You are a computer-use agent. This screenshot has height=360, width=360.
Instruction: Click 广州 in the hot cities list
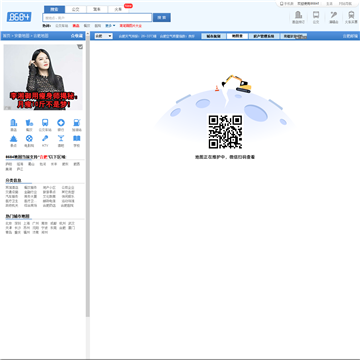(36, 223)
